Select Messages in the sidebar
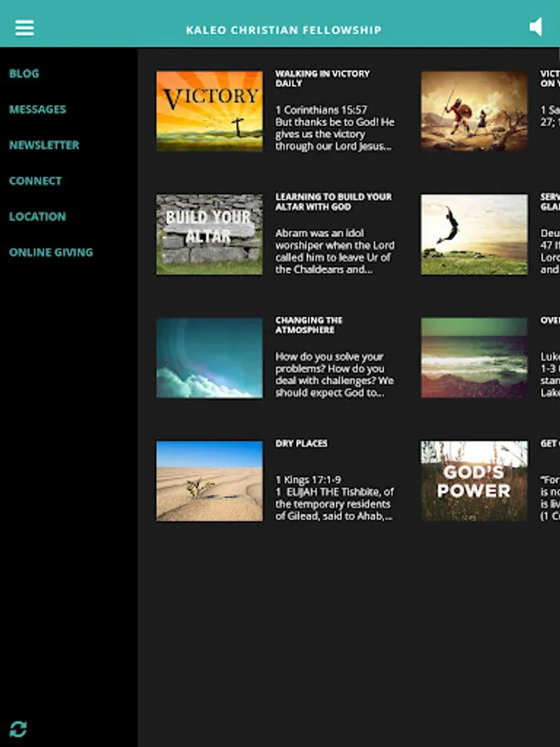Viewport: 560px width, 747px height. tap(37, 109)
